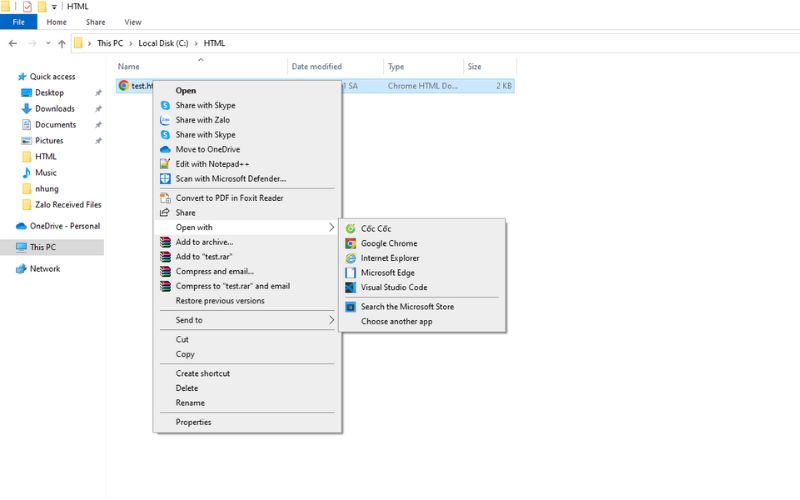
Task: Sort files by Date modified column header
Action: coord(316,67)
